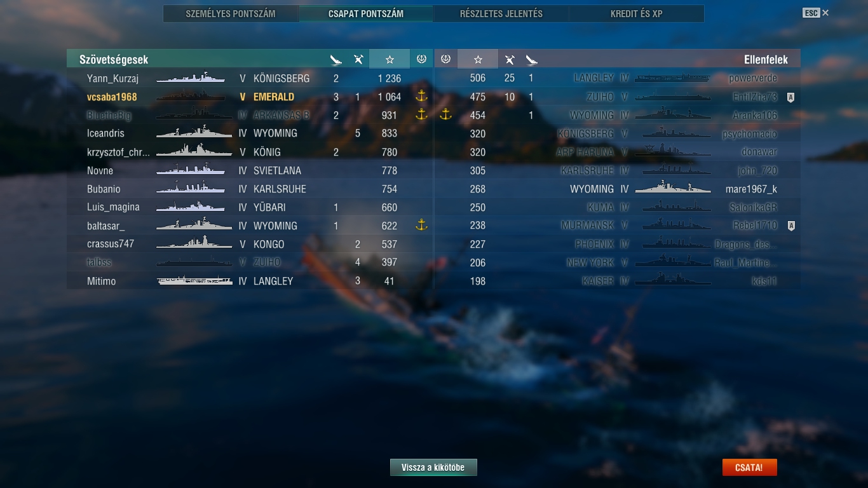Click the clan badge beside EntilZha73

pos(790,97)
